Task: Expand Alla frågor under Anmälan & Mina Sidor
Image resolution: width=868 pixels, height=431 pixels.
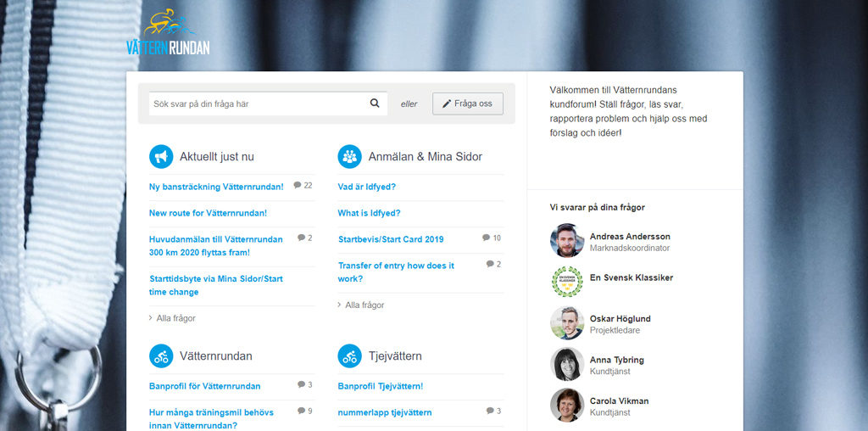Action: [x=361, y=305]
